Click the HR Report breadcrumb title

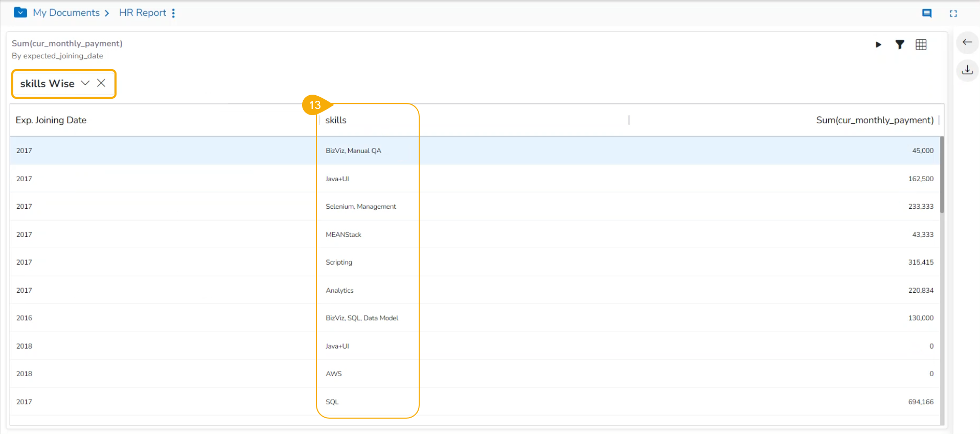(x=143, y=13)
